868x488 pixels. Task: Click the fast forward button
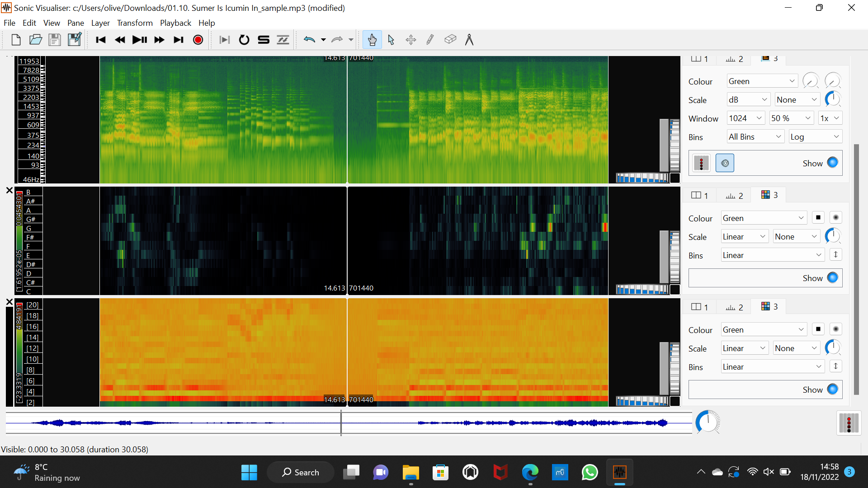click(159, 40)
